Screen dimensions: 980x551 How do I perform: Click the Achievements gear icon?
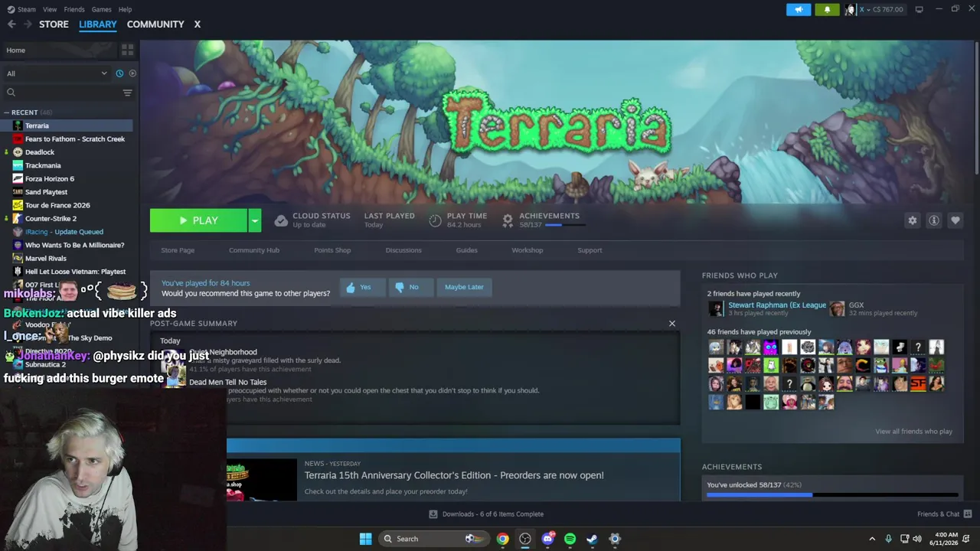pos(507,220)
